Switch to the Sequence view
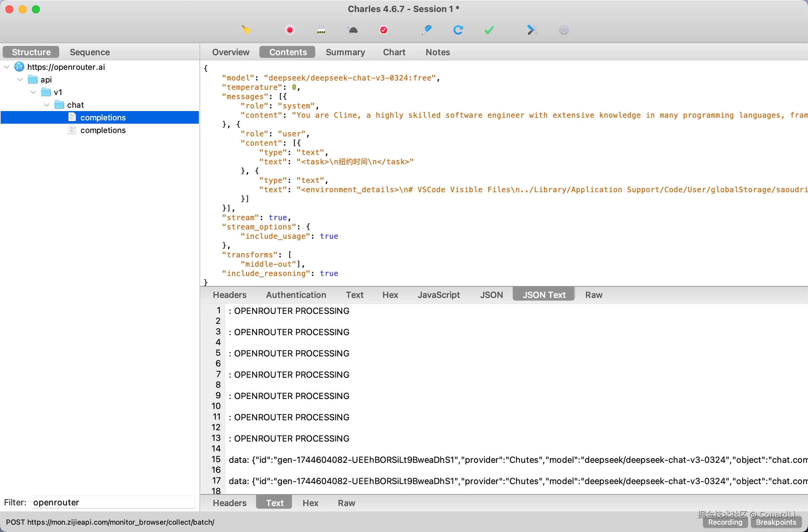808x532 pixels. (x=90, y=52)
